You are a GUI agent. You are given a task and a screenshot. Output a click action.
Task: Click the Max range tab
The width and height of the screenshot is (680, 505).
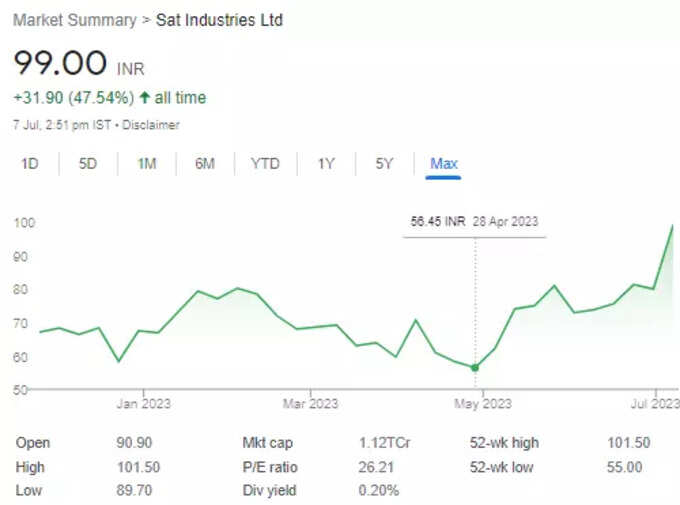444,164
